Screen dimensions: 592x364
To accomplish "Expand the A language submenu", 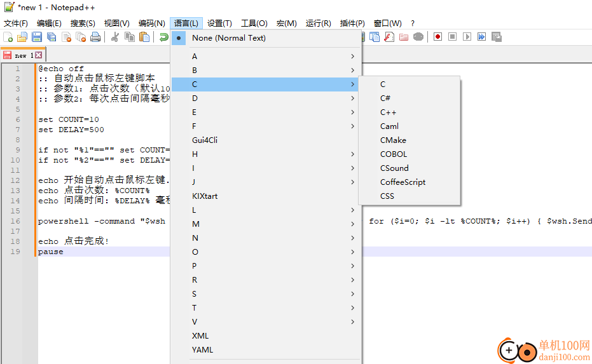I will pyautogui.click(x=266, y=56).
